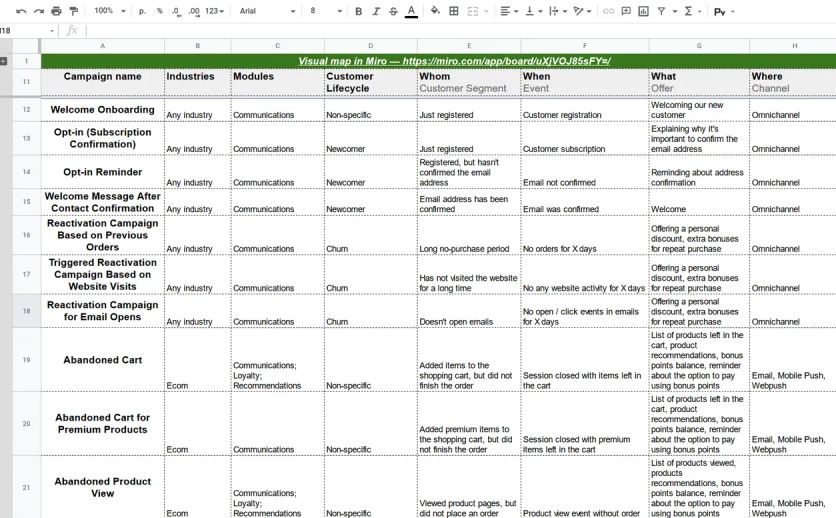Insert a comment
The height and width of the screenshot is (518, 836).
click(x=626, y=11)
